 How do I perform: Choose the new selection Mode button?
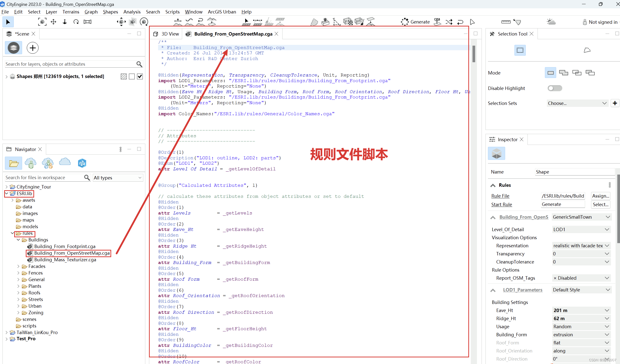tap(551, 73)
